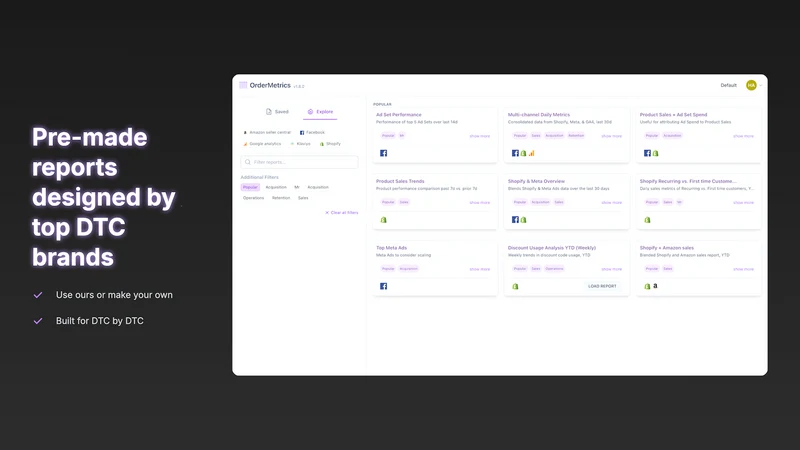Click Facebook icon in Ad Set Performance card

click(384, 153)
